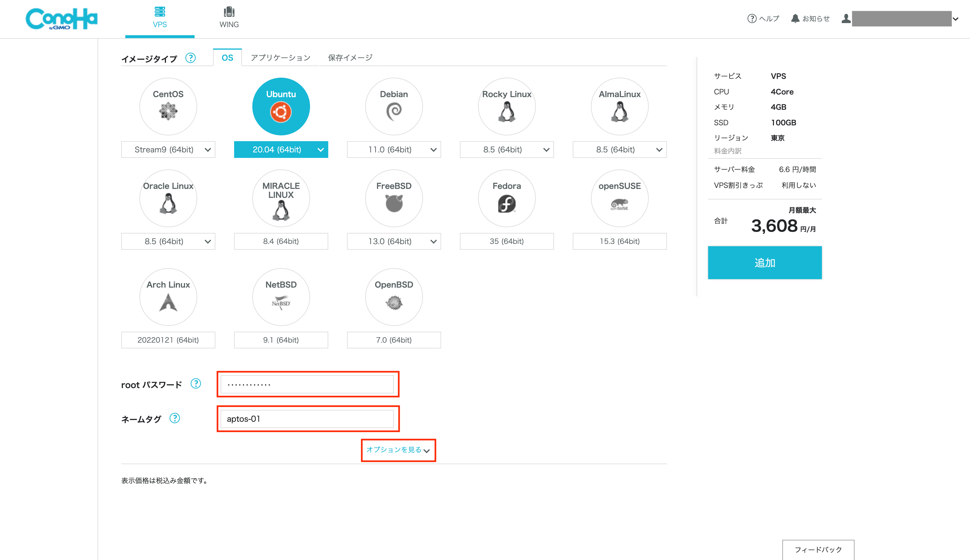Select the NetBSD image

[x=281, y=297]
